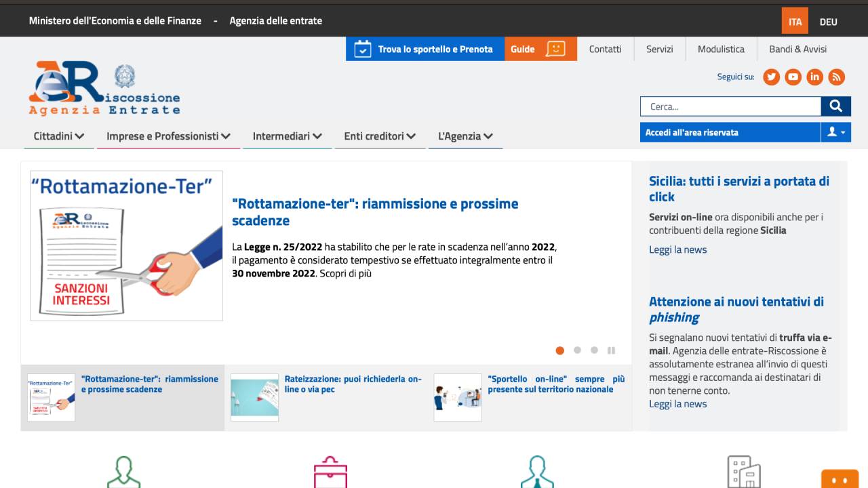The image size is (868, 488).
Task: Open Attenzione ai nuovi tentativi di phishing
Action: pyautogui.click(x=736, y=310)
